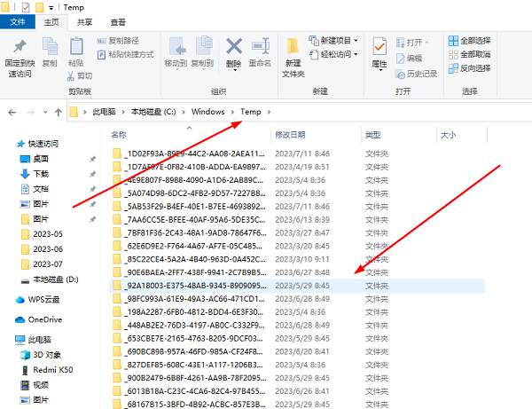Viewport: 532px width, 409px height.
Task: Sort by the Type (类型) column header
Action: point(373,135)
